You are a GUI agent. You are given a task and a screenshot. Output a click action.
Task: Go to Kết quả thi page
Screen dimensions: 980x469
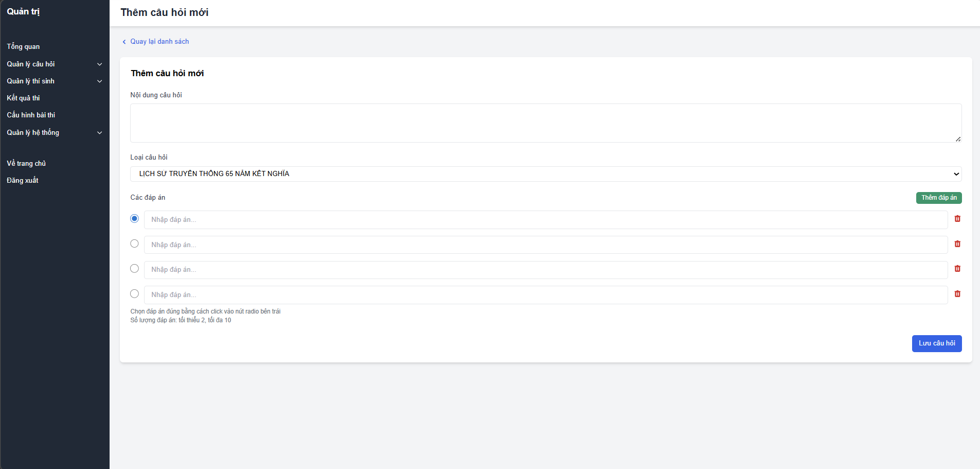[x=23, y=98]
